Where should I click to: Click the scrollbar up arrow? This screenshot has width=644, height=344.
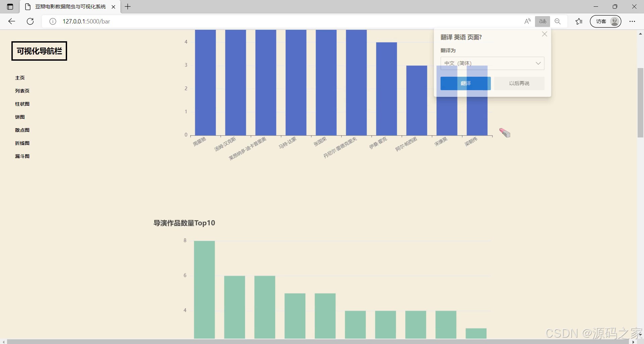pyautogui.click(x=640, y=34)
